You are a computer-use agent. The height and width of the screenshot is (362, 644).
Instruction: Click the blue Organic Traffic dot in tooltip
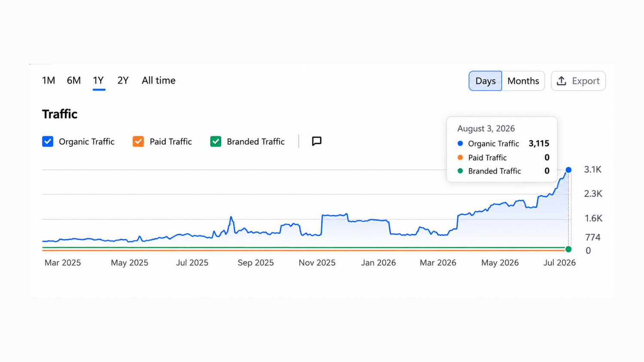point(460,143)
